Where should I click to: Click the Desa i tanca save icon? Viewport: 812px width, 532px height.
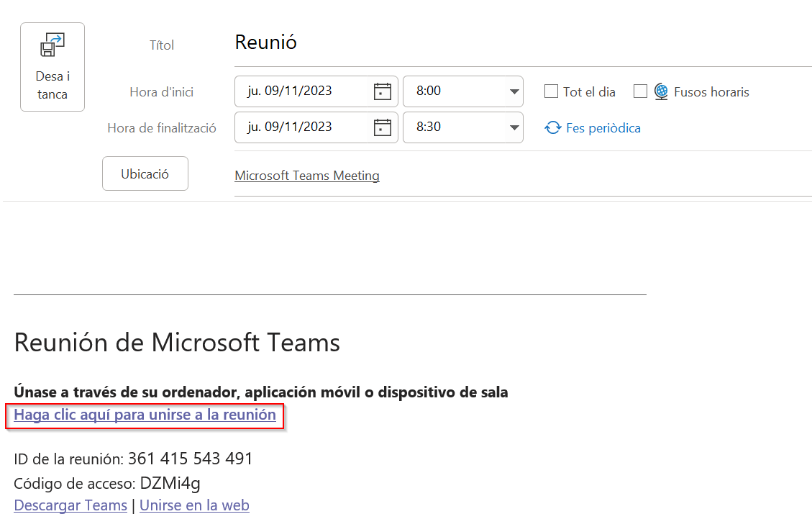tap(53, 45)
